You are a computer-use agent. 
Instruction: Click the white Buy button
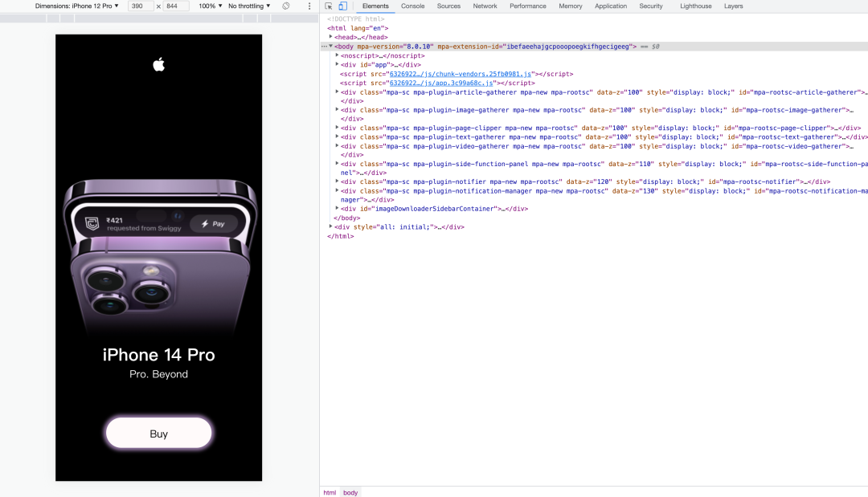159,433
